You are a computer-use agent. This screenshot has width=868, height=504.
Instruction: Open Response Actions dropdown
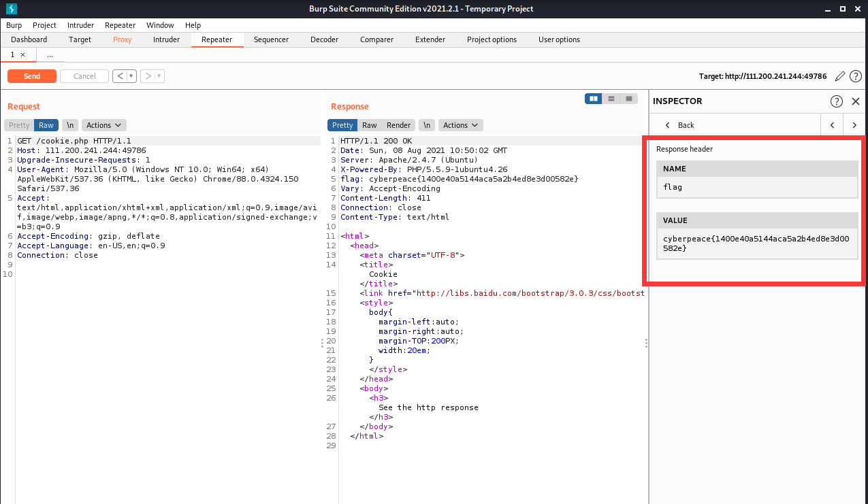(460, 125)
